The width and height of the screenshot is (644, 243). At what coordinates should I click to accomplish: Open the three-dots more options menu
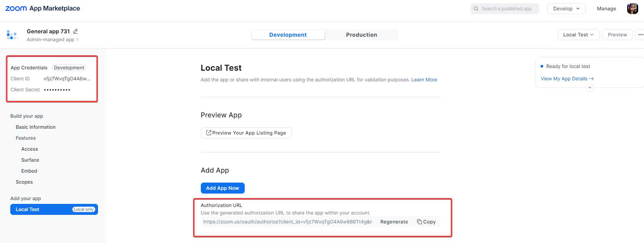click(640, 35)
